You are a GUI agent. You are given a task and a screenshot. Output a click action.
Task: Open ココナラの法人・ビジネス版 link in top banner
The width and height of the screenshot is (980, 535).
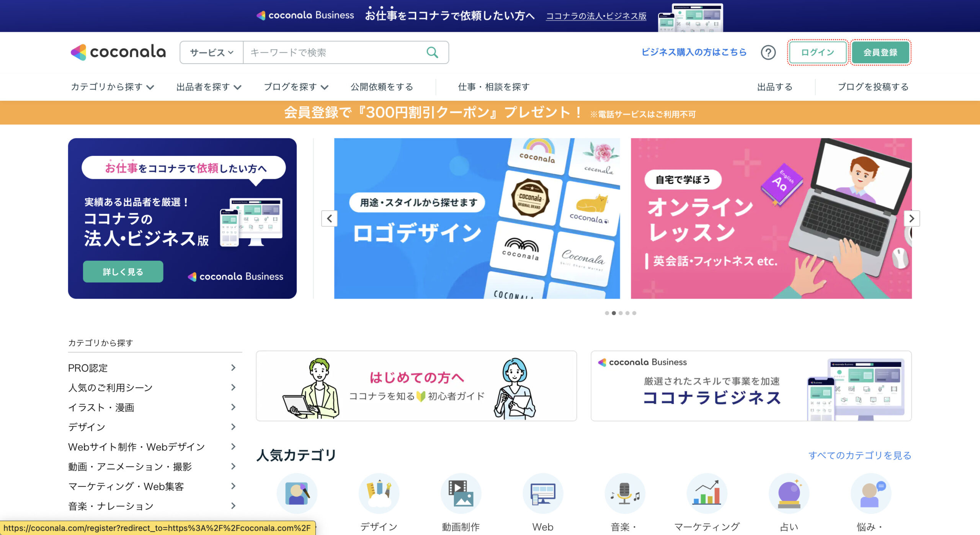[x=596, y=16]
